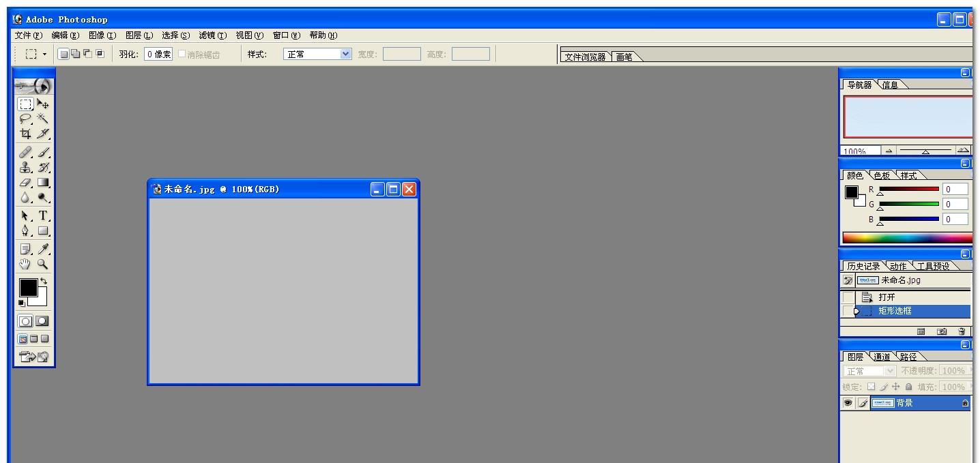Switch to full screen with menu bar mode
980x463 pixels.
33,339
